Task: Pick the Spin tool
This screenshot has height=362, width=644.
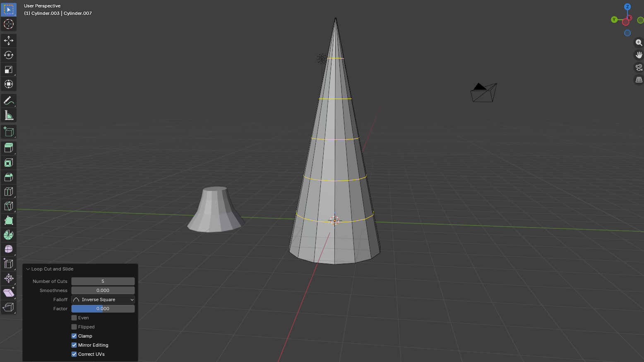Action: pos(9,235)
